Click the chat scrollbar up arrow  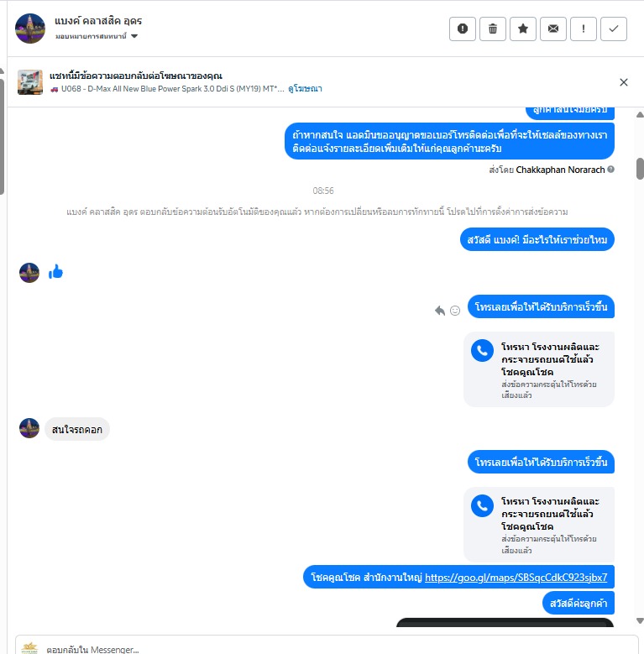pyautogui.click(x=640, y=115)
